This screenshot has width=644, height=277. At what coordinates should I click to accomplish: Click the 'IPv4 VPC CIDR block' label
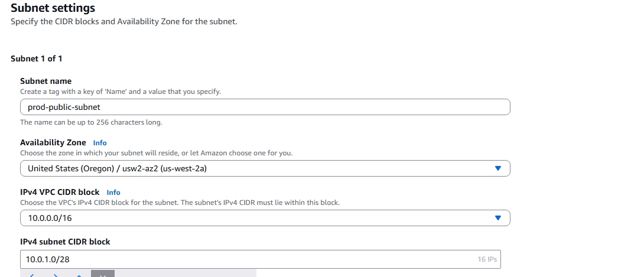60,192
